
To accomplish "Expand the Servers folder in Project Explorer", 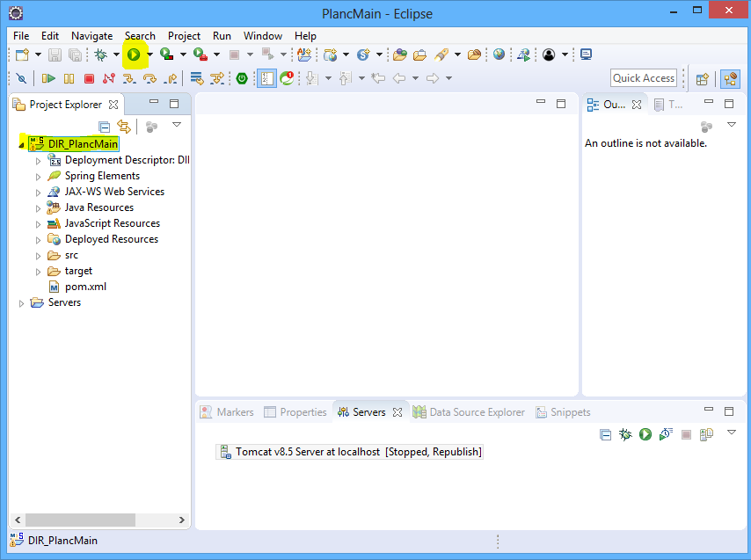I will (22, 303).
